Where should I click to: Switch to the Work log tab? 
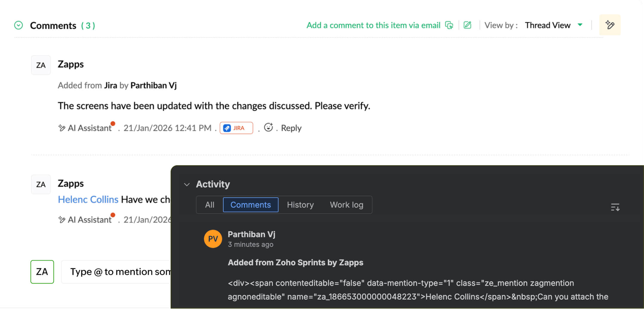346,205
